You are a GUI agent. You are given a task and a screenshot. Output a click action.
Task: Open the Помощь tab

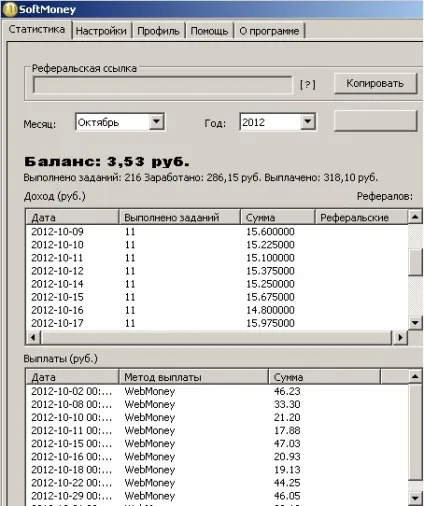(x=209, y=31)
